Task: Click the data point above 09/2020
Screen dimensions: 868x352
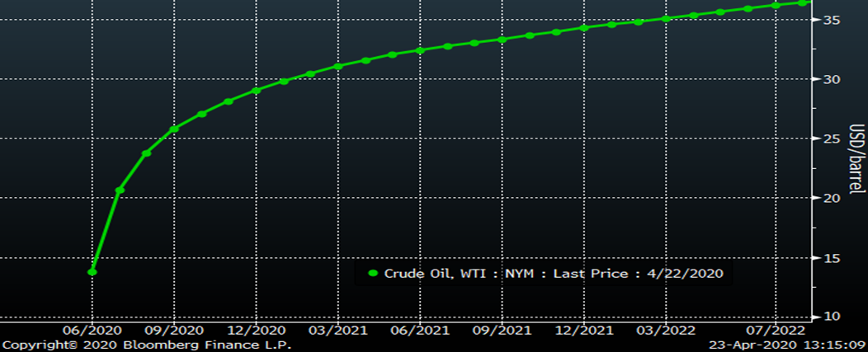Action: (x=174, y=129)
